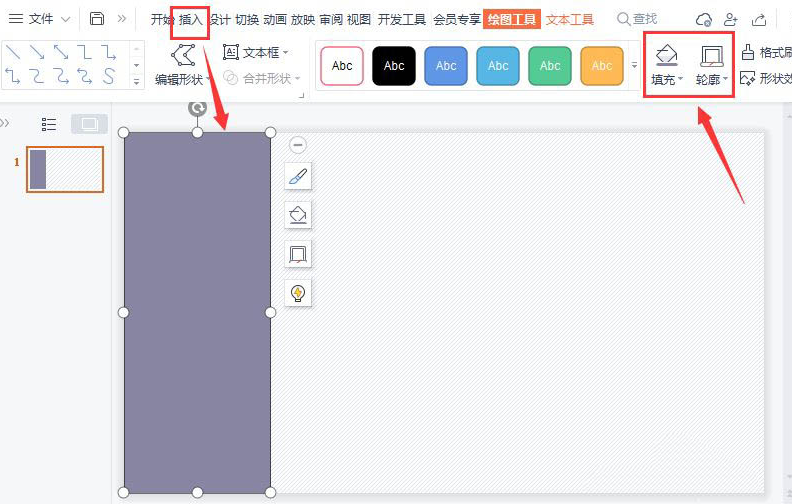Open the 会员专享 tab
The height and width of the screenshot is (504, 792).
click(457, 20)
